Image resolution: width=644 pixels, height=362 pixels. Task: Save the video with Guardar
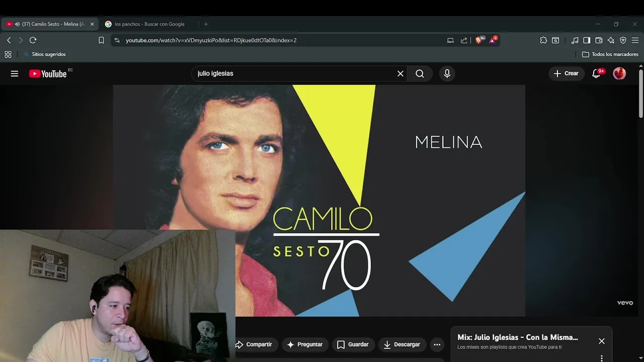pos(353,344)
